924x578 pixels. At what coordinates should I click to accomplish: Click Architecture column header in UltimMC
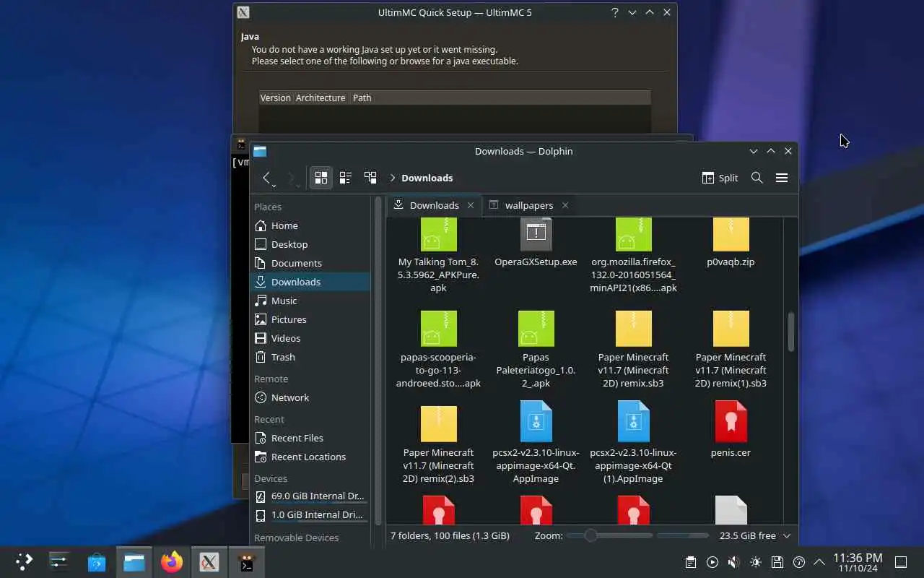[321, 98]
